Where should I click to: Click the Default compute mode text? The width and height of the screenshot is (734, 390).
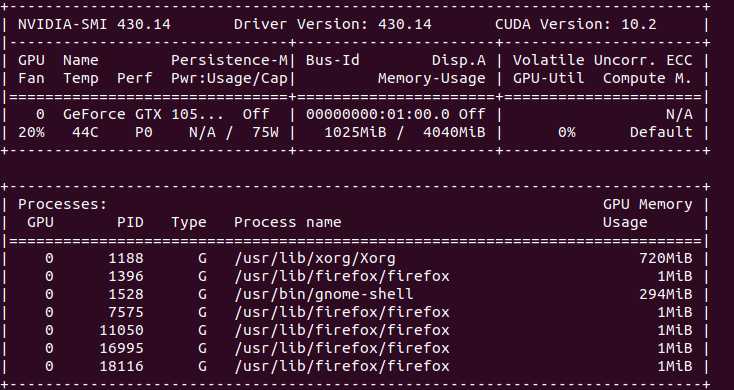(x=661, y=132)
